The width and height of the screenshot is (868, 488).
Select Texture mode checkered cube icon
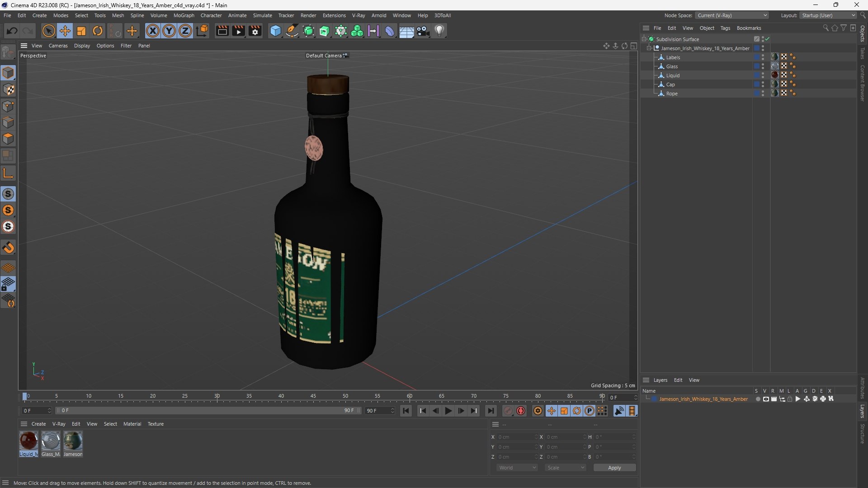coord(8,89)
